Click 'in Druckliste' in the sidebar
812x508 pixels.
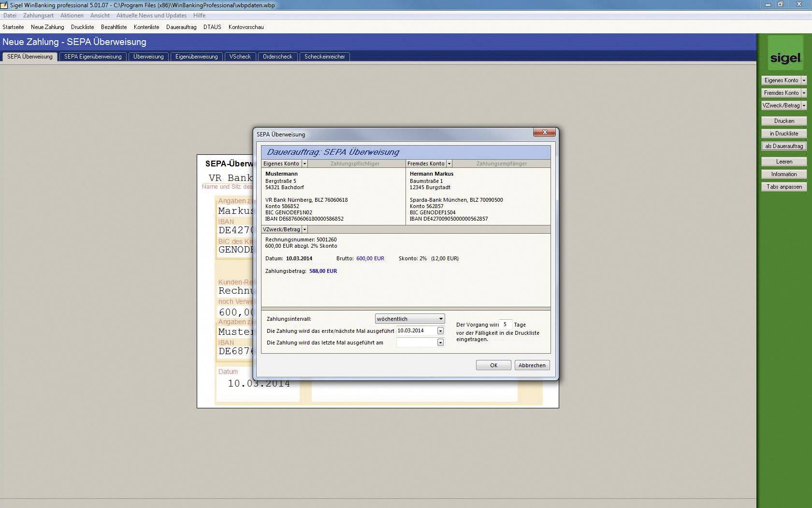coord(783,133)
